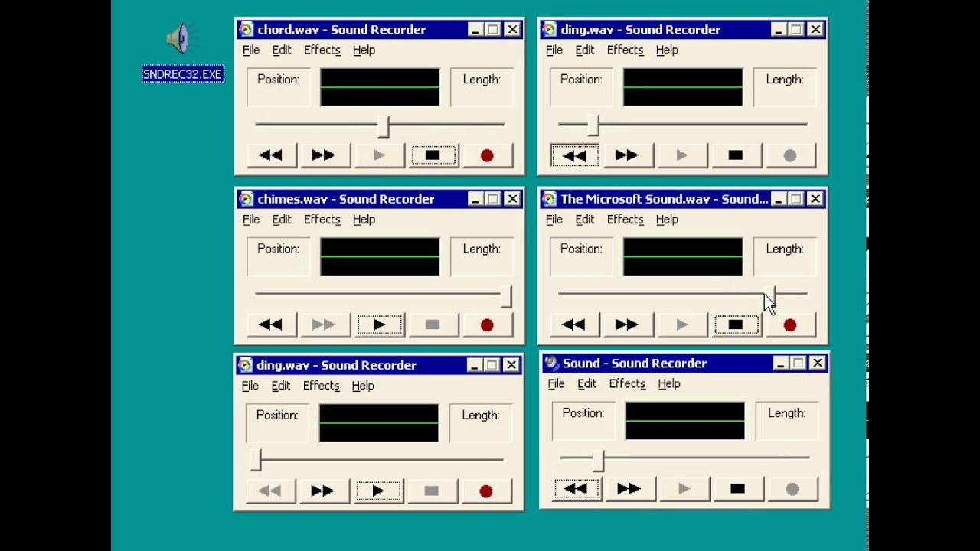Click the grayed Record button in untitled Sound window
Screen dimensions: 980x551
[x=792, y=489]
